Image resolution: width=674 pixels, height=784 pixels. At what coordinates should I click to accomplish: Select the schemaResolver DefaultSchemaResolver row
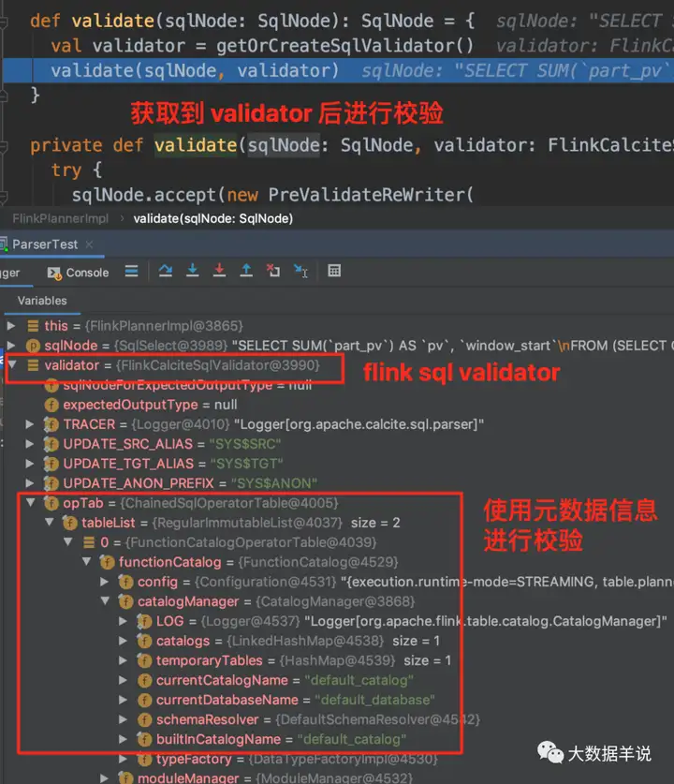coord(337,719)
